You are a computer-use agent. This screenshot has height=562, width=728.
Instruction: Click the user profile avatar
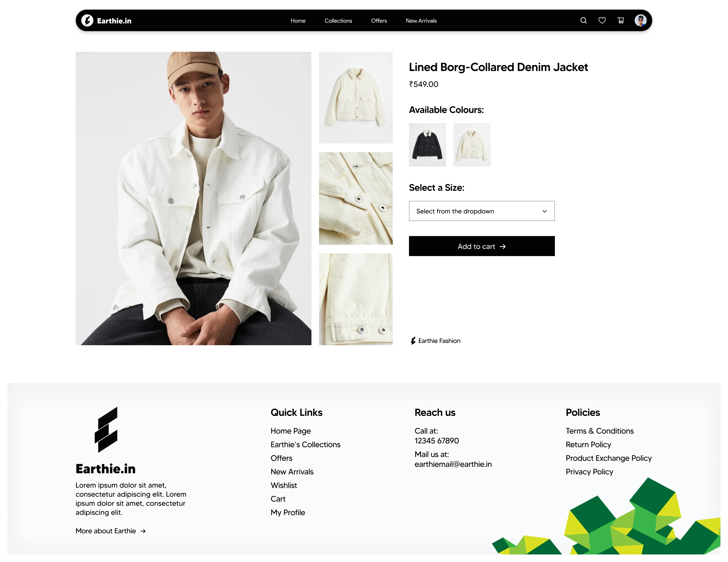(x=640, y=21)
